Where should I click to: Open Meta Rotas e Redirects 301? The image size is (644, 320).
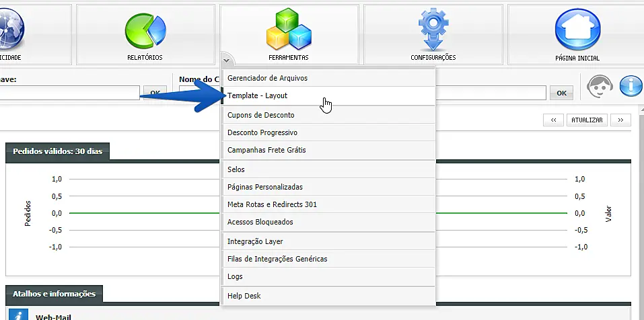click(272, 204)
